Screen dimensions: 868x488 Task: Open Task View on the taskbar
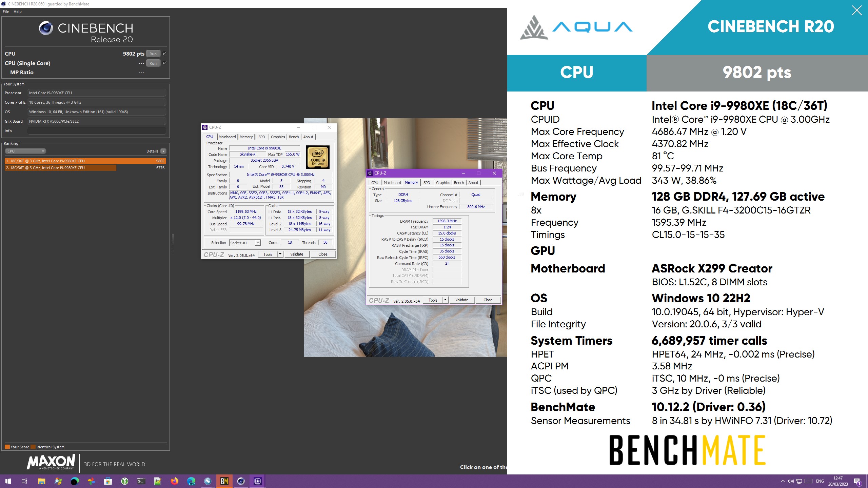click(x=24, y=481)
